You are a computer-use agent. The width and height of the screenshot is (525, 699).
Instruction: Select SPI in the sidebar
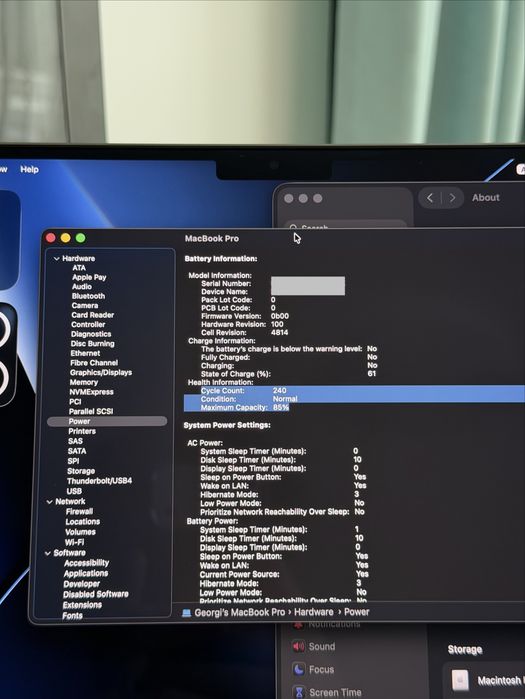73,461
